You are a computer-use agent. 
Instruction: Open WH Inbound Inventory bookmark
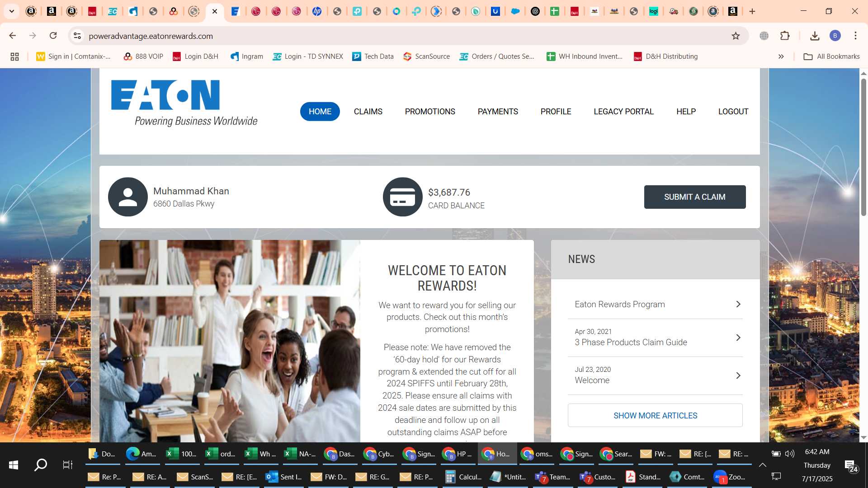(x=585, y=56)
